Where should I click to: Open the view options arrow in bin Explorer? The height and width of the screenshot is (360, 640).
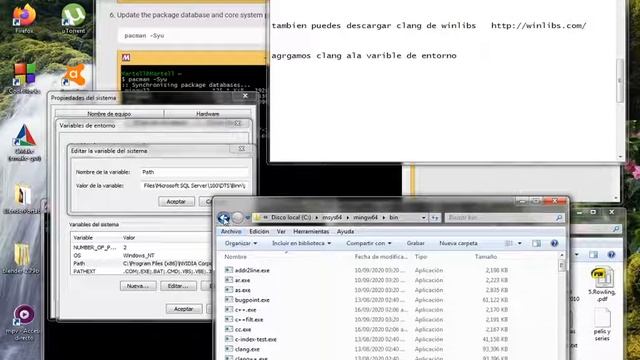click(x=520, y=243)
